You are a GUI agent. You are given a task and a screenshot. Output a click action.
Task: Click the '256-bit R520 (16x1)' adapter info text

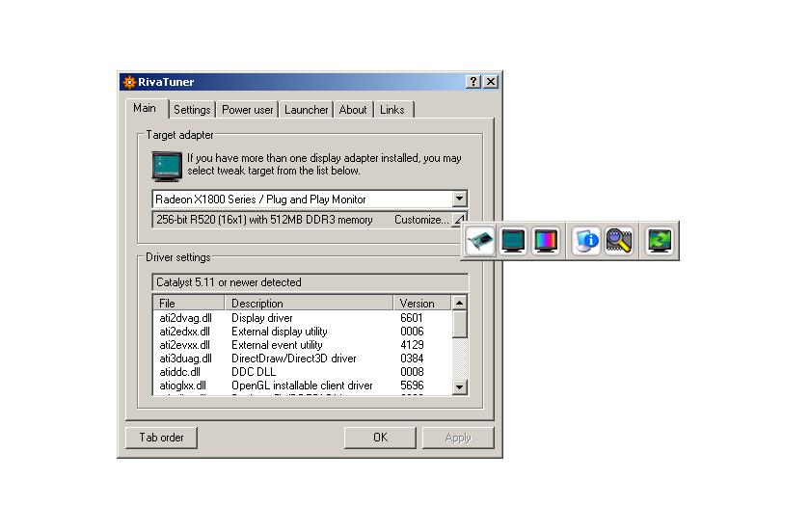tap(264, 220)
